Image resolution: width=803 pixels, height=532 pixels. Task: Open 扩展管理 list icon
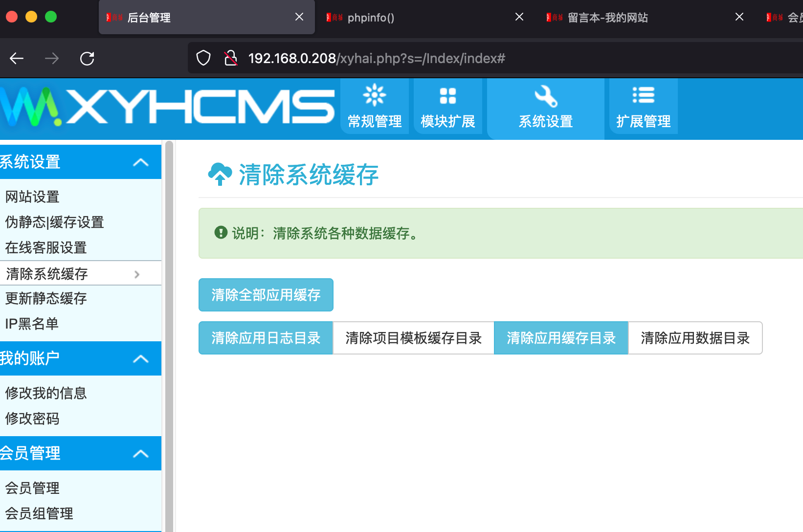[643, 95]
